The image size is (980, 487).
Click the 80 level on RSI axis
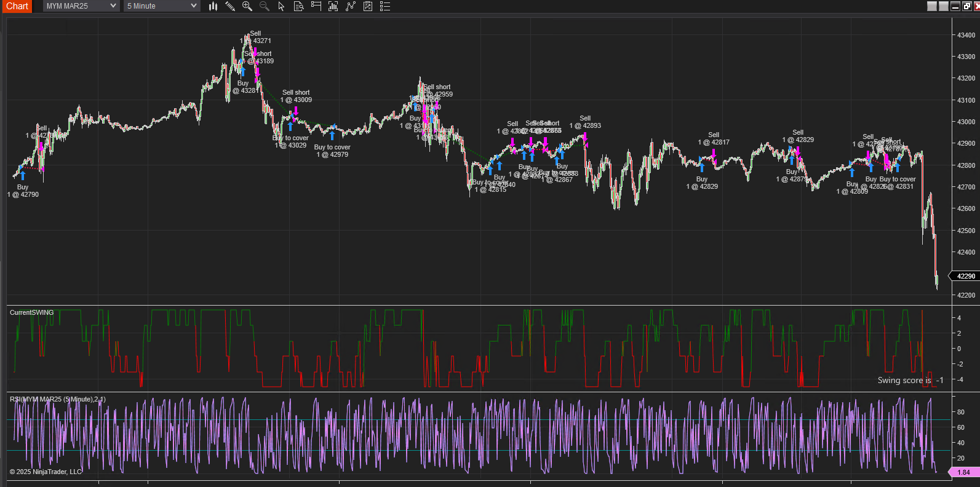(960, 412)
